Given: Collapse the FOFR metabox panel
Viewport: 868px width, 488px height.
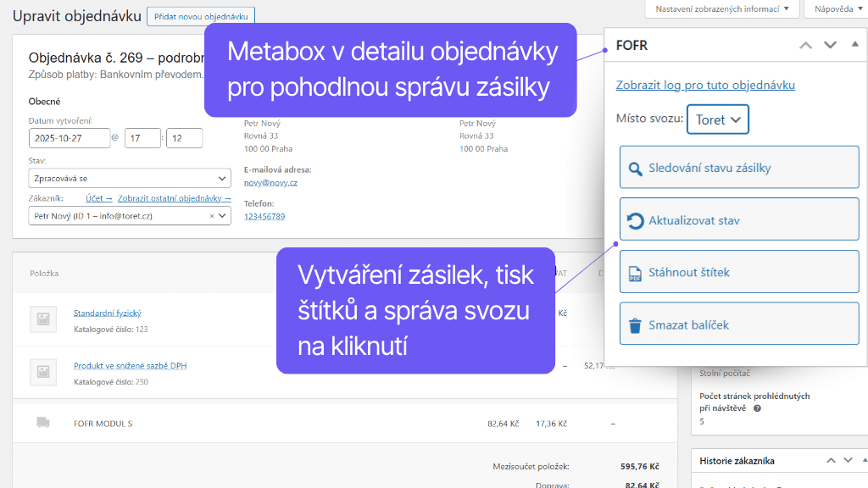Looking at the screenshot, I should click(x=854, y=45).
